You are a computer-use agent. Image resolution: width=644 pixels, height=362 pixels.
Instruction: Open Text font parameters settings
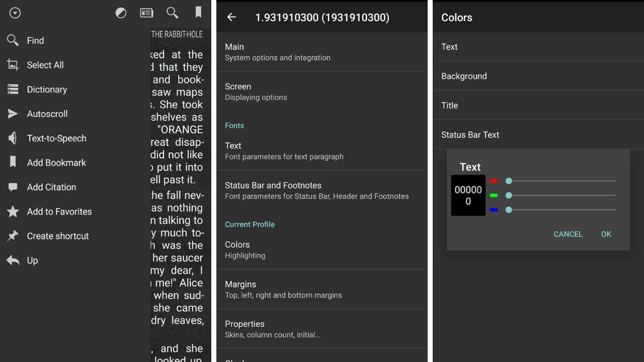point(322,151)
